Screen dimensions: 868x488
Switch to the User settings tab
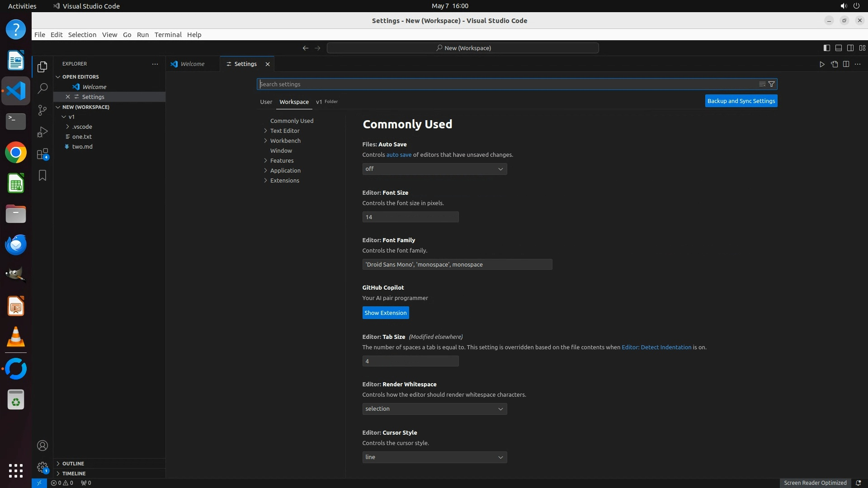click(266, 102)
